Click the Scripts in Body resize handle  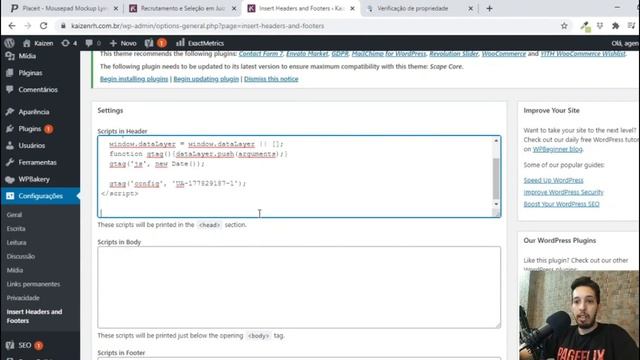[x=498, y=325]
